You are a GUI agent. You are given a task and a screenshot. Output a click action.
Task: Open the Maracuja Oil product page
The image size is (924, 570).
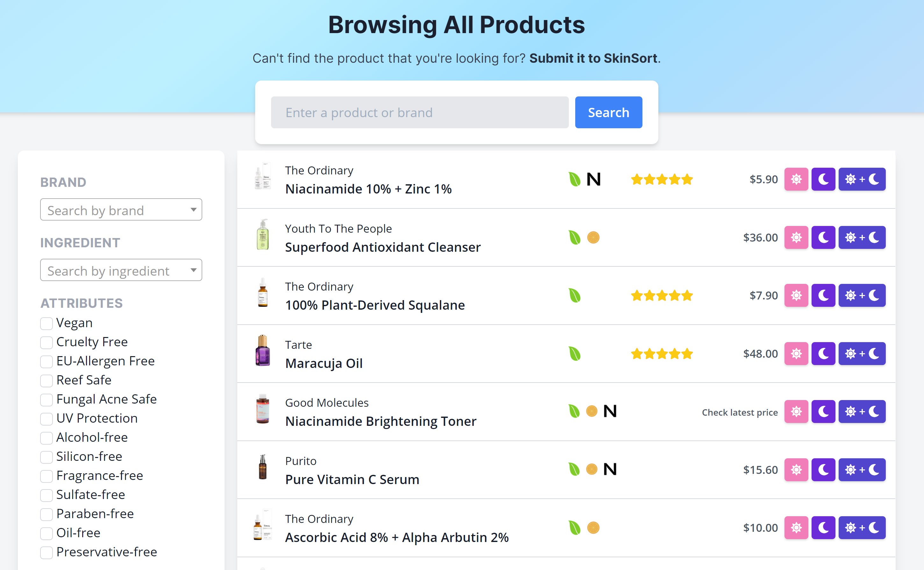click(x=324, y=363)
